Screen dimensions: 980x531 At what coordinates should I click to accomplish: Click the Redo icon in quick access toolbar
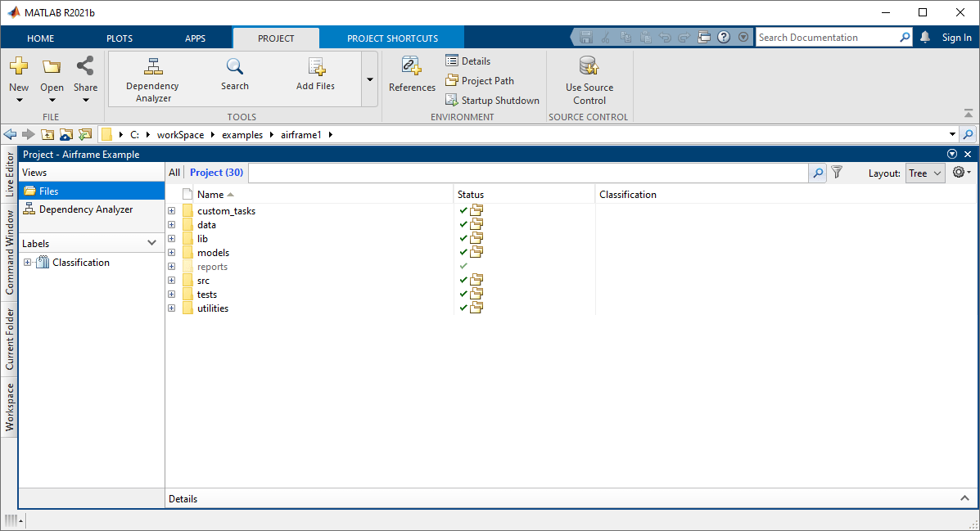(x=684, y=38)
